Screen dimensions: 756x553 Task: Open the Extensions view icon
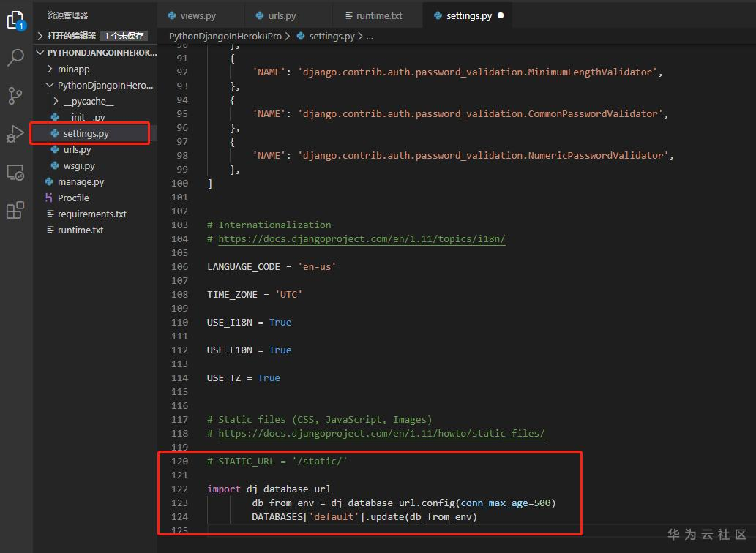coord(15,211)
